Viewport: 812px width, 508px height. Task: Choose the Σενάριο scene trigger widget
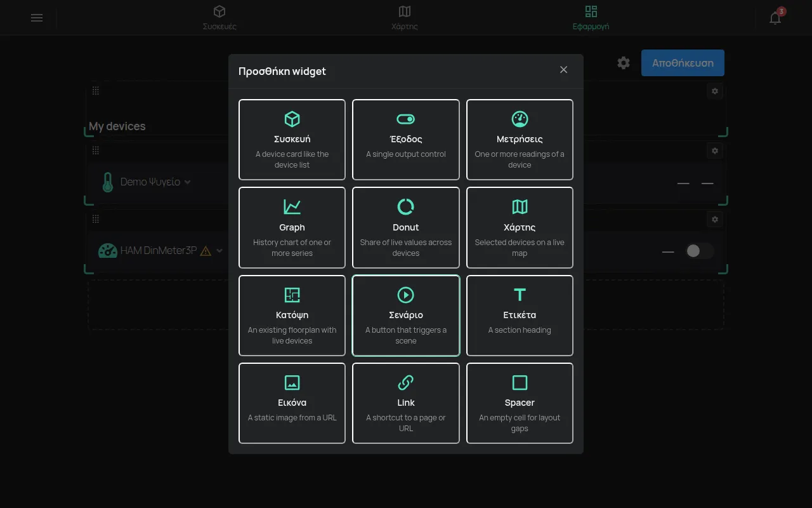pos(406,315)
